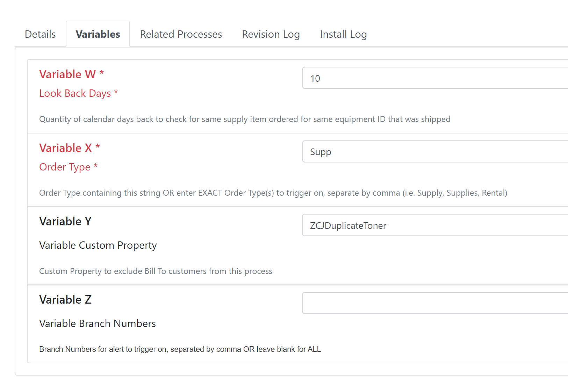The width and height of the screenshot is (568, 392).
Task: Click the Variable Y heading
Action: coord(65,222)
